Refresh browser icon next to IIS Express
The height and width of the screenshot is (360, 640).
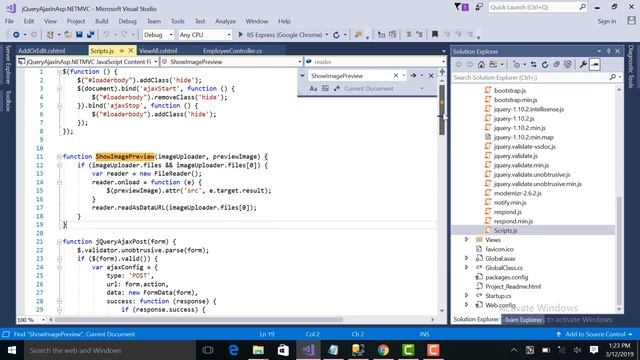336,35
